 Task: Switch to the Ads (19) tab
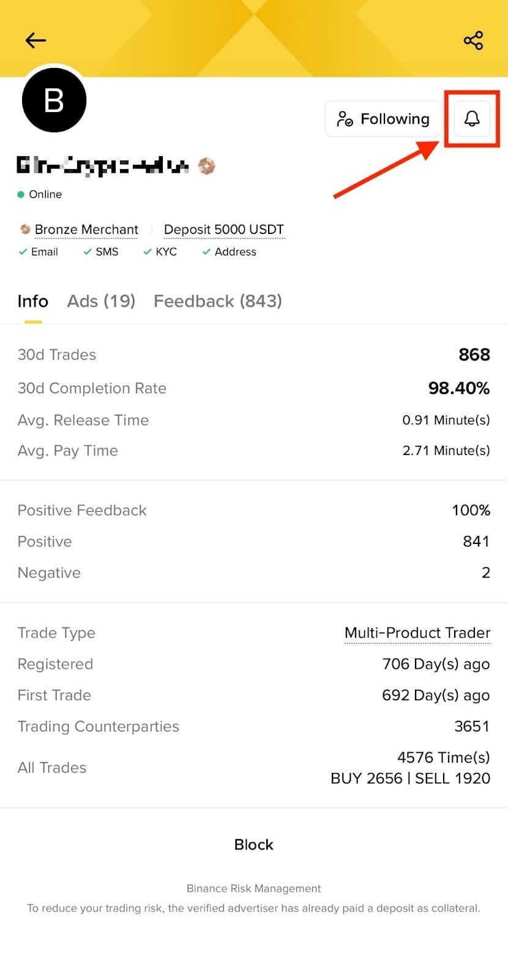[x=101, y=301]
